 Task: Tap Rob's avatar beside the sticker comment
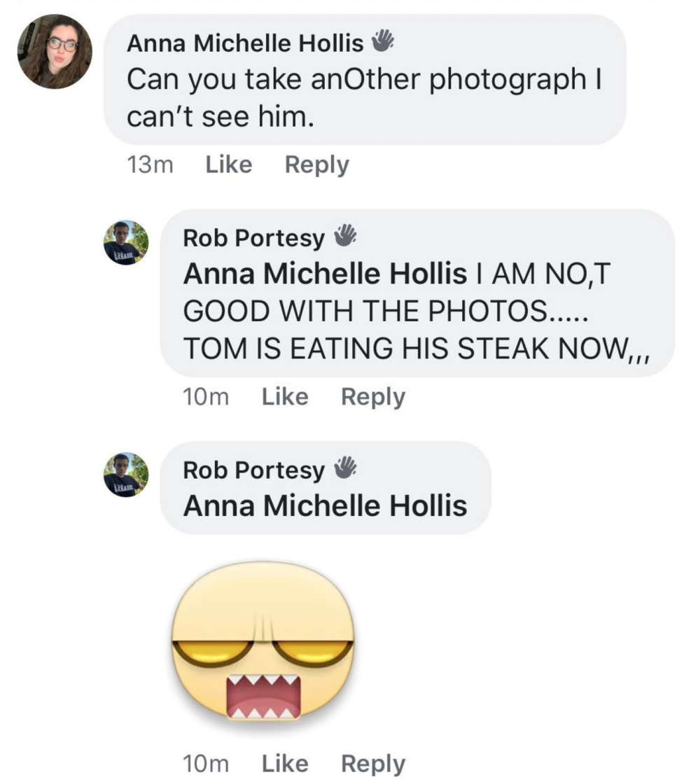(x=126, y=475)
